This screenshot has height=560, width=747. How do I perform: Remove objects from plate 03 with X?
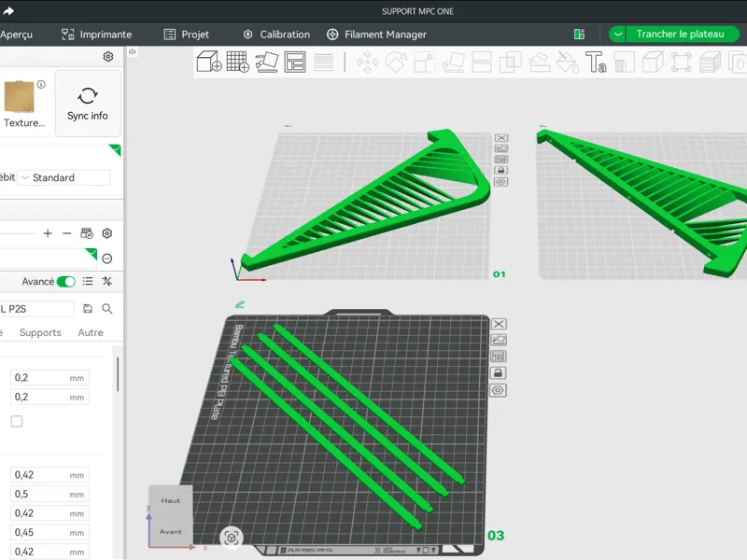tap(499, 324)
